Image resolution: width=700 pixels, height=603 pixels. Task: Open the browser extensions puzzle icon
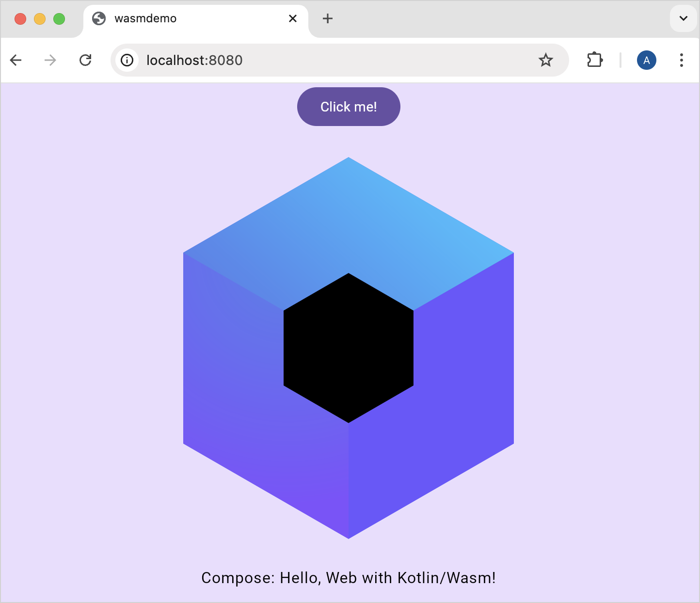pos(594,60)
